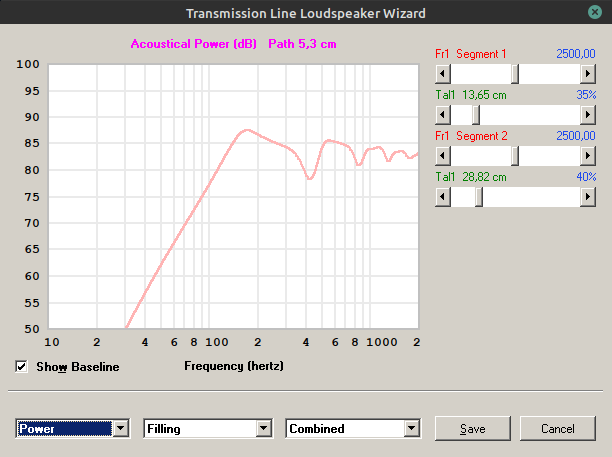Click right arrow of Fr1 Segment 2 slider
This screenshot has height=457, width=612.
click(588, 156)
